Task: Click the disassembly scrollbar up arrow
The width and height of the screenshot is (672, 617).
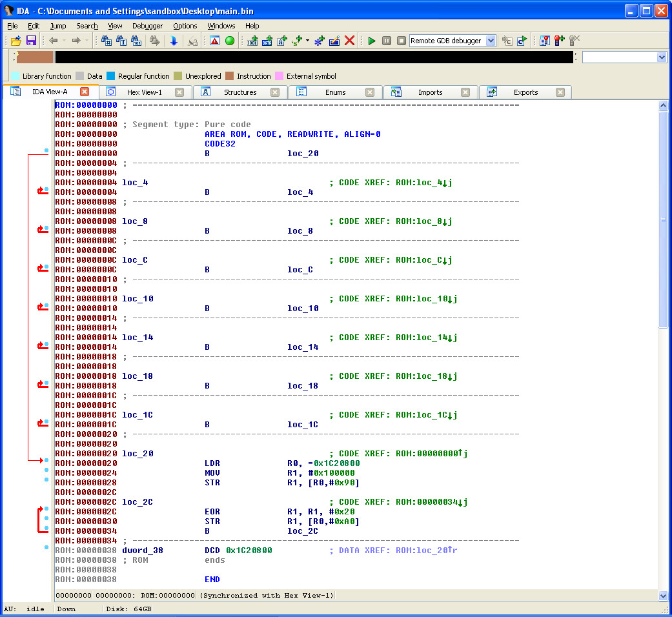Action: pos(663,105)
